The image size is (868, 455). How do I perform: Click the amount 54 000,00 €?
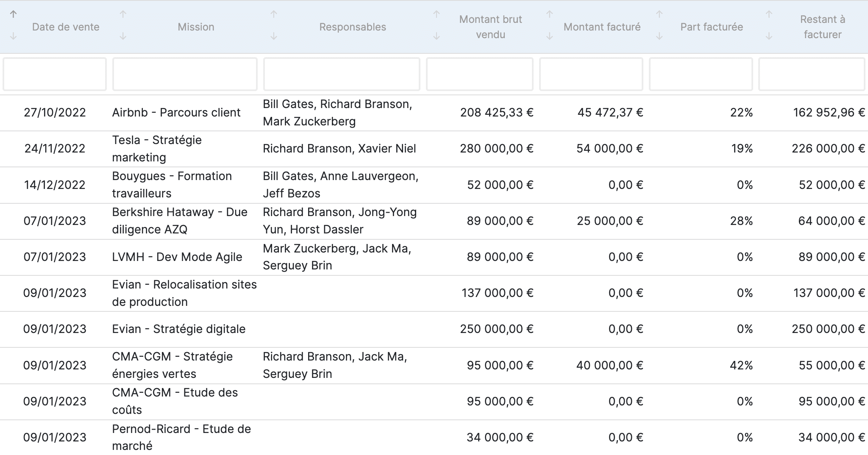point(610,149)
